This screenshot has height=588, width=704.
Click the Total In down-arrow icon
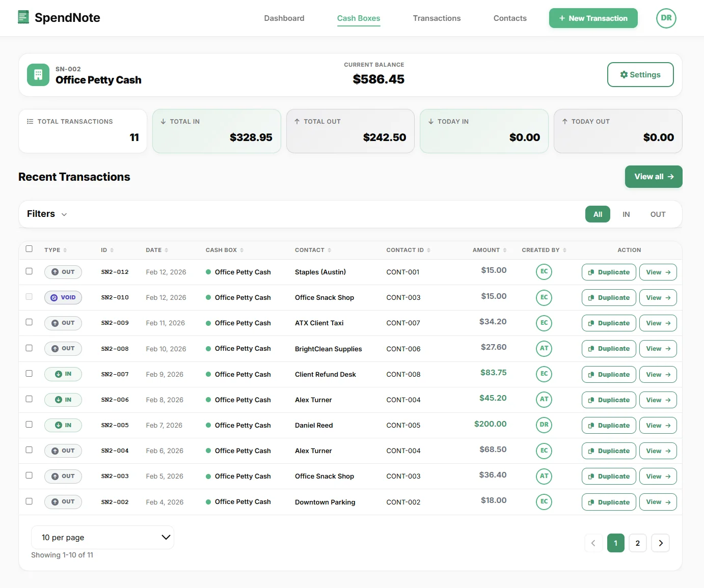[x=164, y=121]
